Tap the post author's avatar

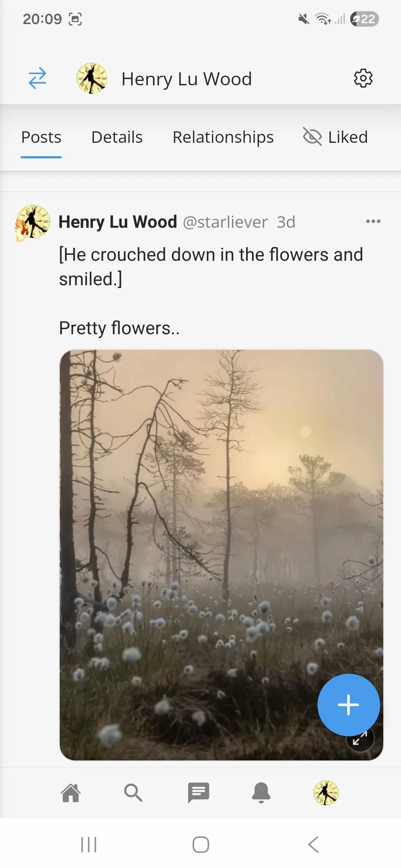[x=33, y=222]
